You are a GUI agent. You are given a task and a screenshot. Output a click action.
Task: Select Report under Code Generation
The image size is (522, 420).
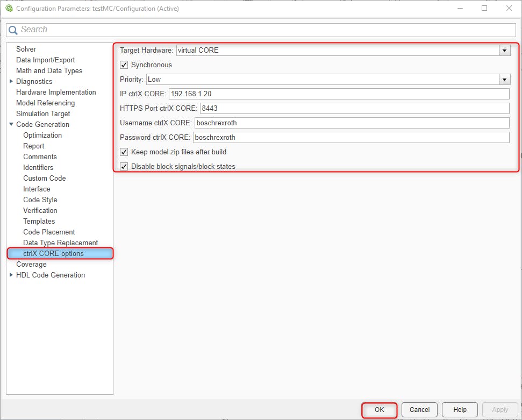pyautogui.click(x=34, y=146)
